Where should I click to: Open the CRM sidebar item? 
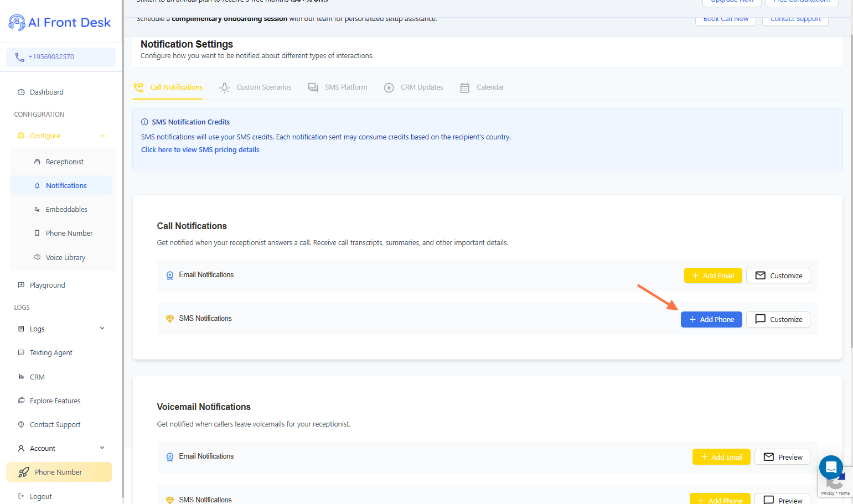point(37,377)
